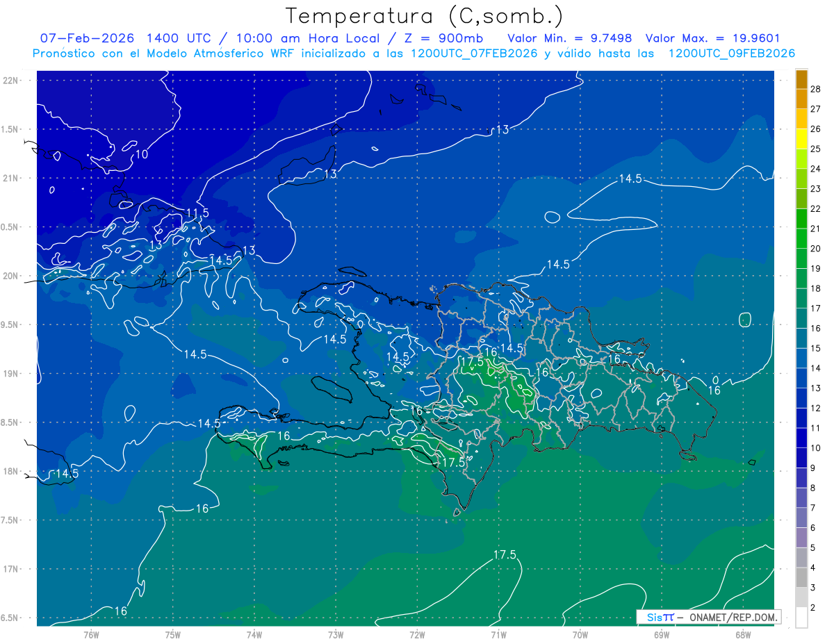Click the '17N' latitude axis label
Viewport: 834px width, 644px height.
point(12,569)
